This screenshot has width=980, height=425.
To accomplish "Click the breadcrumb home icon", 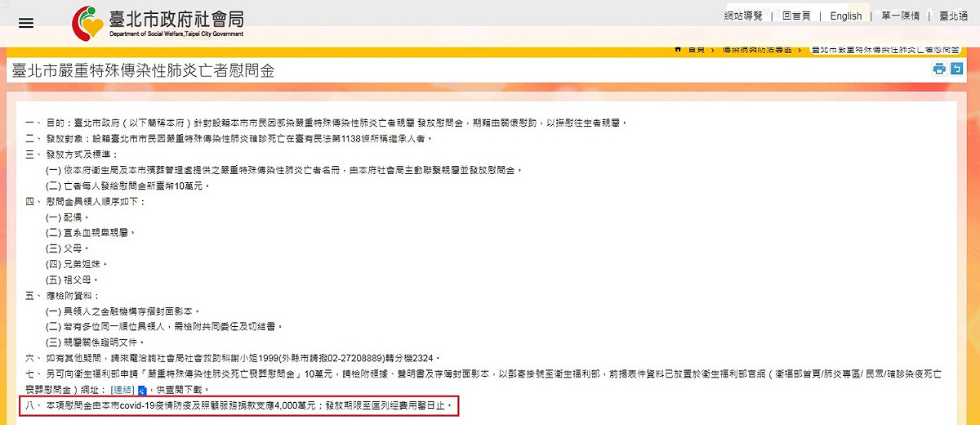I will point(678,51).
